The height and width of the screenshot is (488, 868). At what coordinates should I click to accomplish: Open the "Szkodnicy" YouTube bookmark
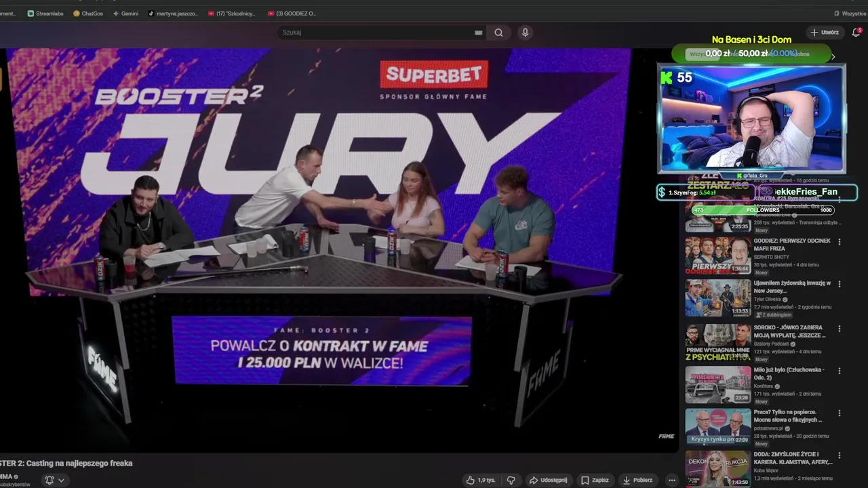[233, 14]
